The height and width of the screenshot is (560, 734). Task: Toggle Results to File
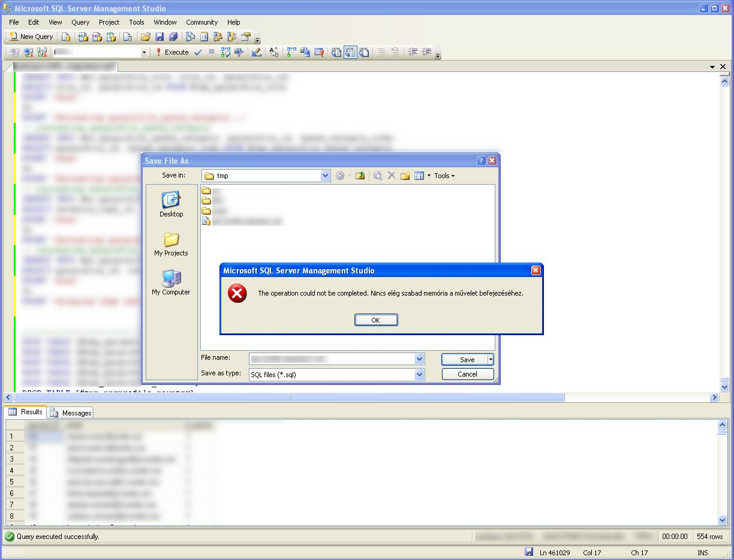click(364, 52)
